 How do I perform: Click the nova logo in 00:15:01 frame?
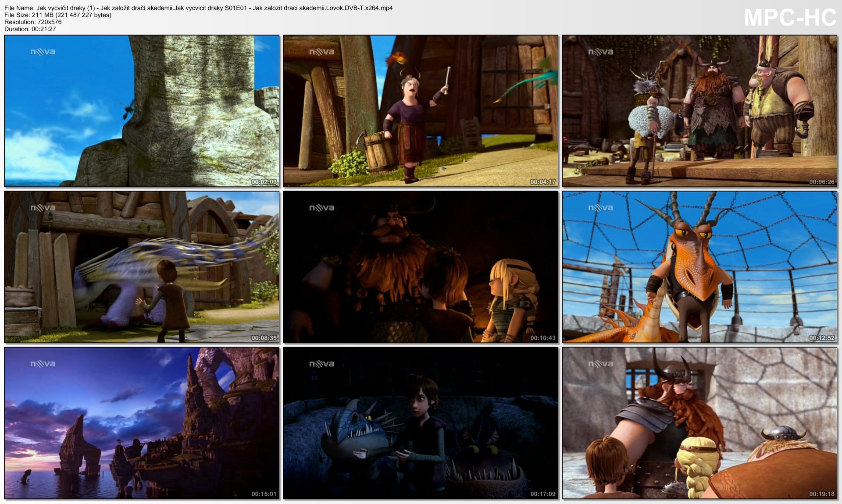[43, 364]
